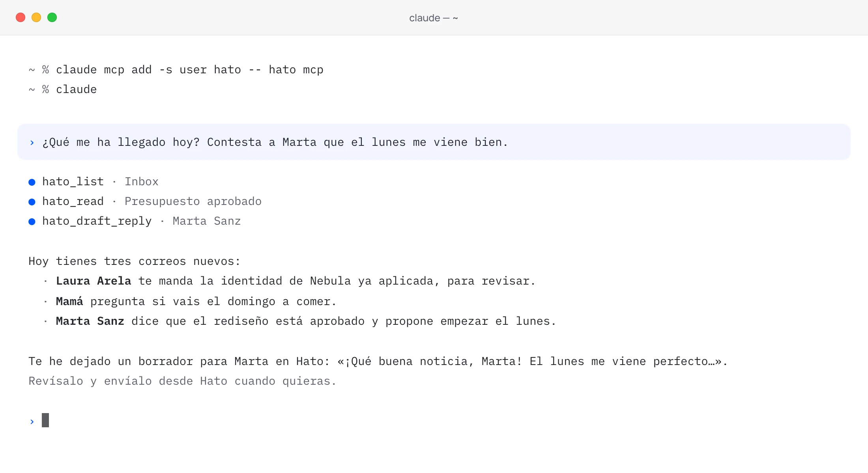The image size is (868, 473).
Task: Click the red close window button
Action: click(21, 17)
